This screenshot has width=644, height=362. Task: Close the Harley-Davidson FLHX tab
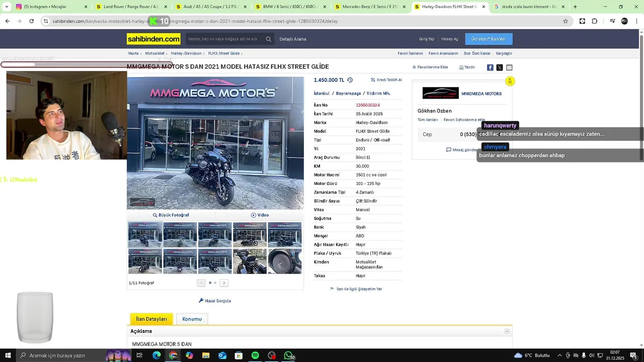click(x=484, y=7)
